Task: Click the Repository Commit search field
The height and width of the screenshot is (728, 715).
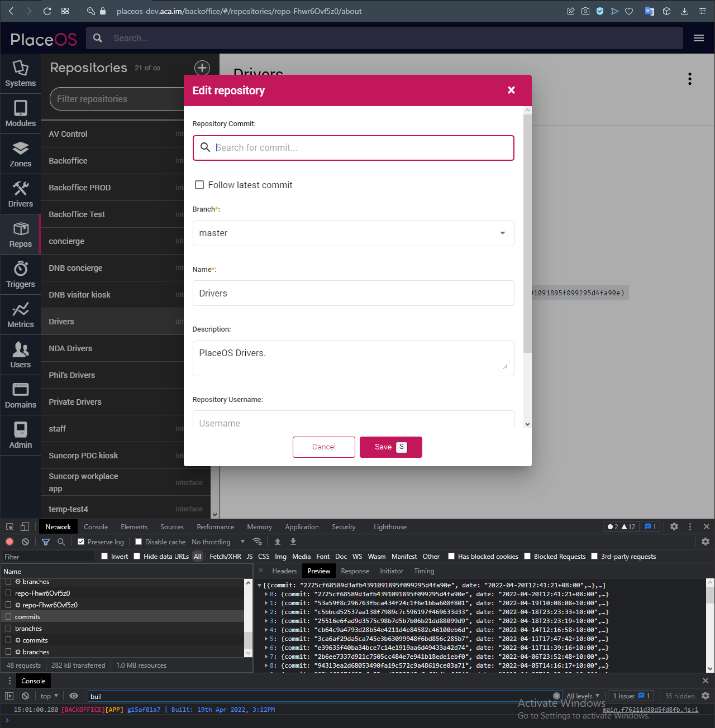Action: 353,148
